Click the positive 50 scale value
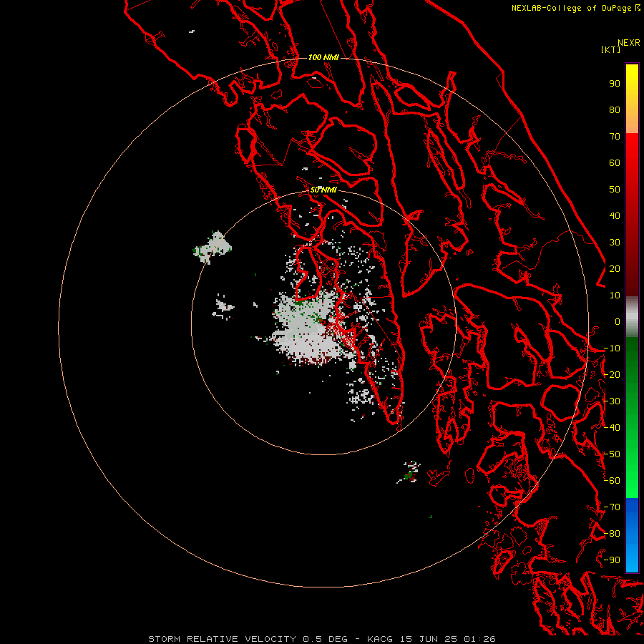The image size is (644, 644). [615, 190]
